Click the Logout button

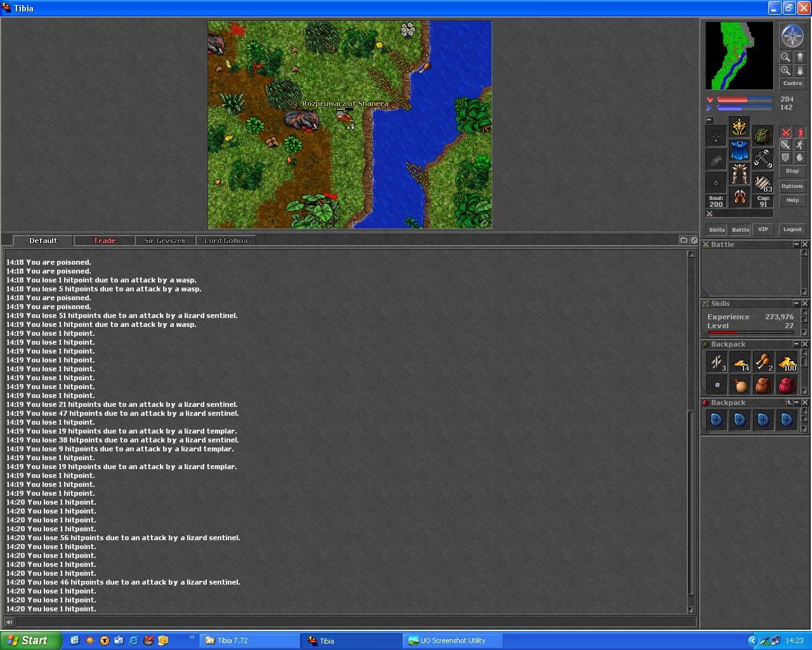coord(792,230)
